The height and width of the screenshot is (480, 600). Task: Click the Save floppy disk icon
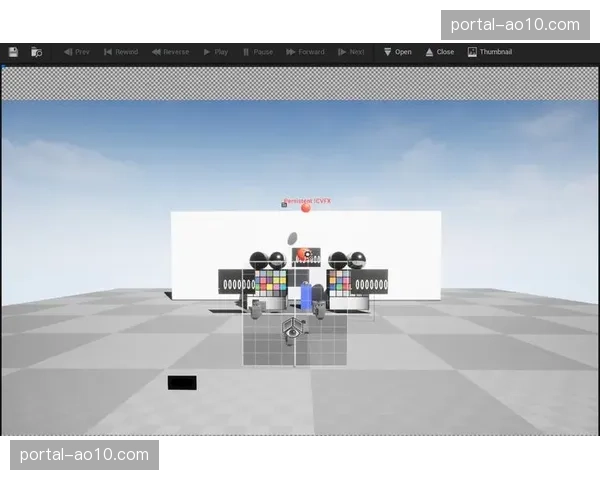pyautogui.click(x=13, y=52)
